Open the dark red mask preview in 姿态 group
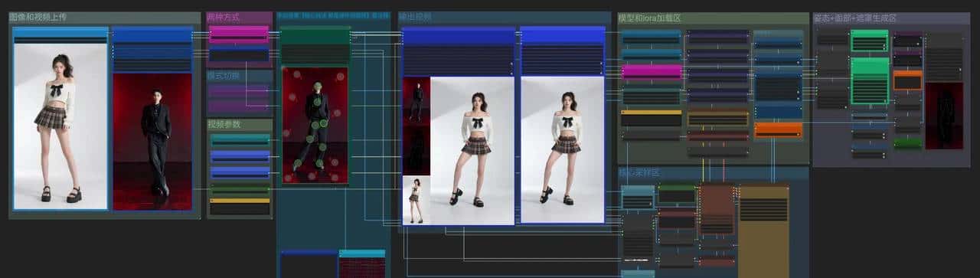The width and height of the screenshot is (980, 278). pos(944,116)
